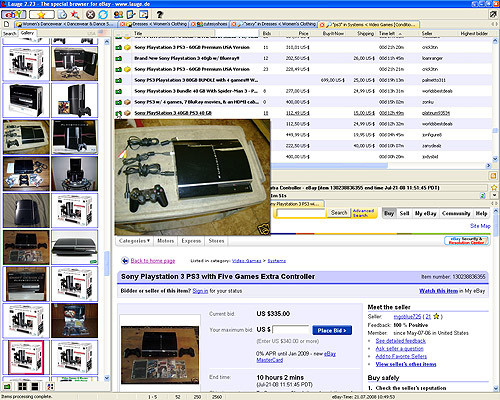This screenshot has height=400, width=500.
Task: Click the Place Bid button
Action: coord(332,330)
